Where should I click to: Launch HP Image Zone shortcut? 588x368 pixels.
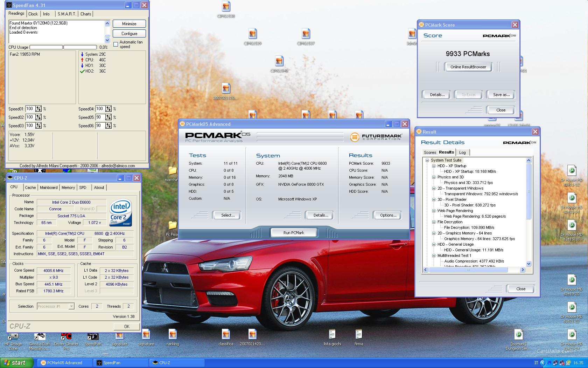(13, 341)
